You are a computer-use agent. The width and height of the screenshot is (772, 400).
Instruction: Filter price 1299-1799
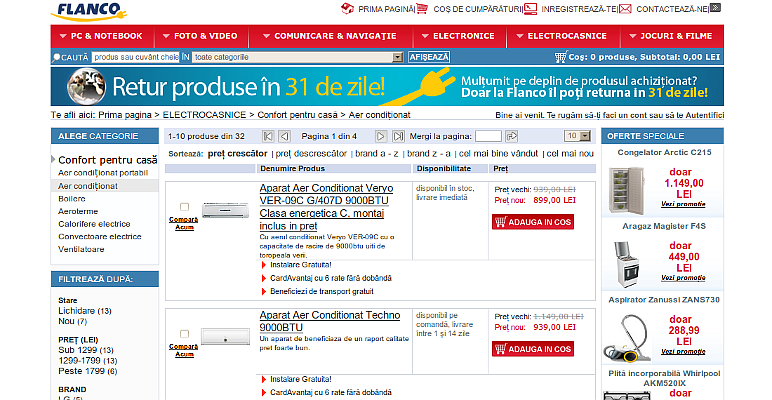[88, 361]
